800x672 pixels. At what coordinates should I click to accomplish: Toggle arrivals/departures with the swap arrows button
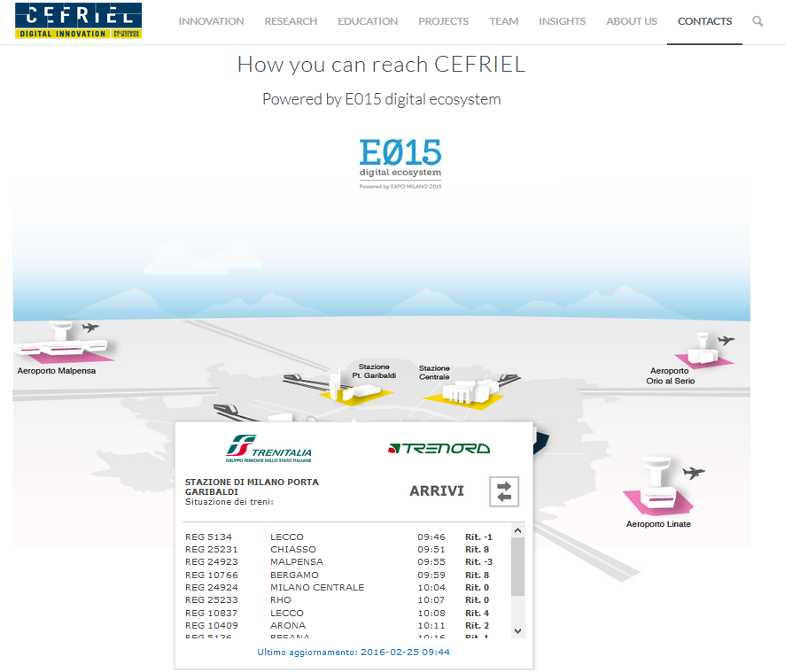click(x=504, y=491)
